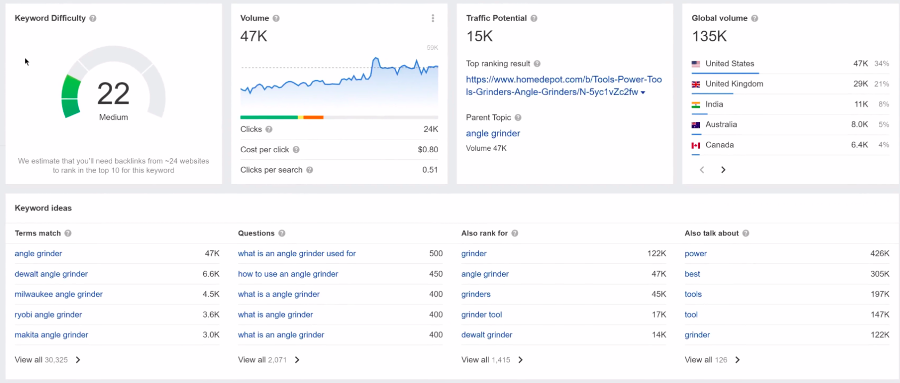
Task: Click the 'angle grinder' parent topic link
Action: (x=493, y=133)
